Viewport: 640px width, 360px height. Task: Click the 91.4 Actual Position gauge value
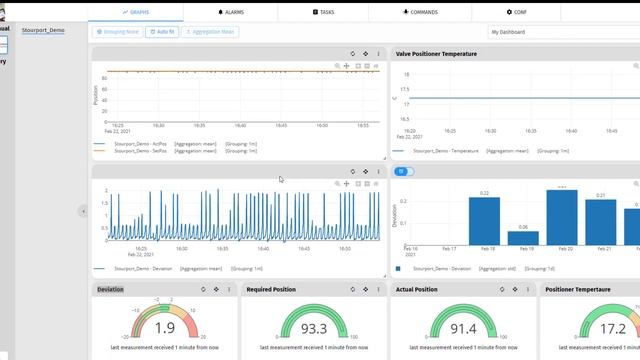pos(463,329)
